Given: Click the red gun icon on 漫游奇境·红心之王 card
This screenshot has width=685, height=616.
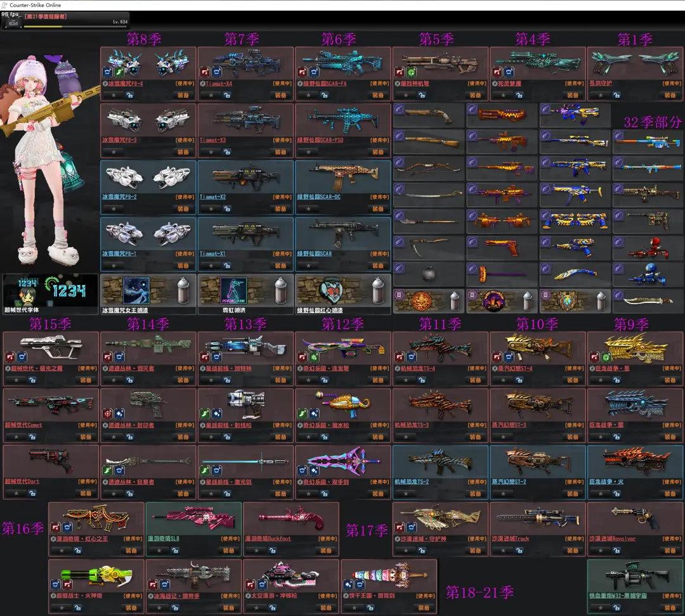Looking at the screenshot, I should click(x=55, y=527).
